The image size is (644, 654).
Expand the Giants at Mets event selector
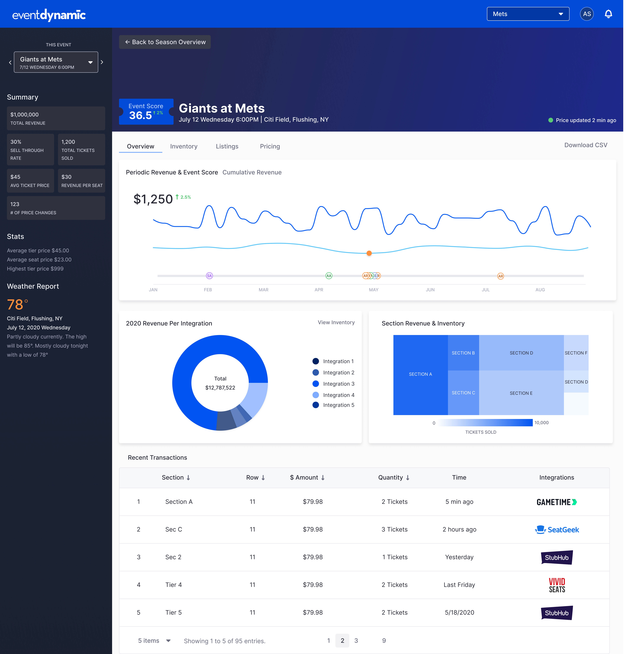pos(56,62)
